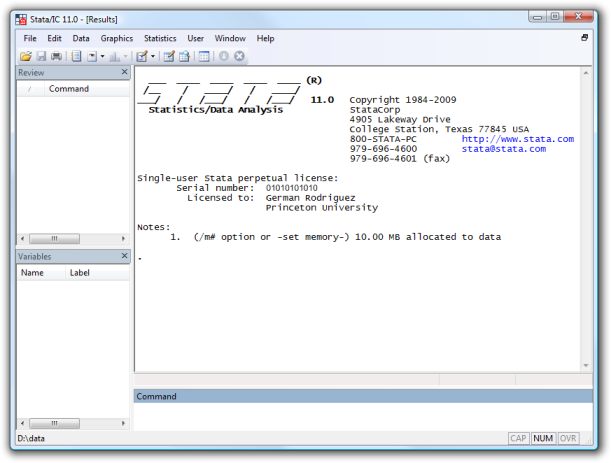Open the Edit menu
Image resolution: width=611 pixels, height=463 pixels.
(x=55, y=38)
